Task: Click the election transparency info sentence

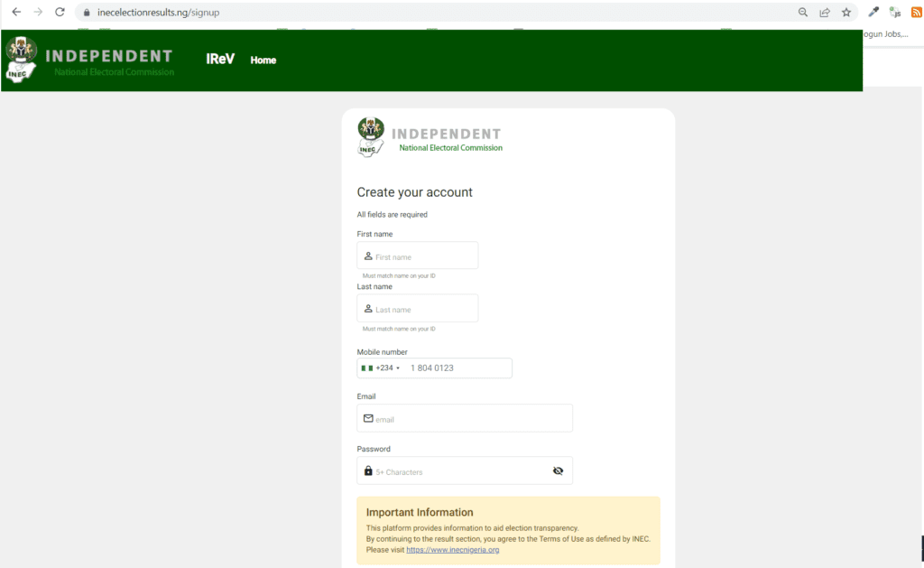Action: coord(472,528)
